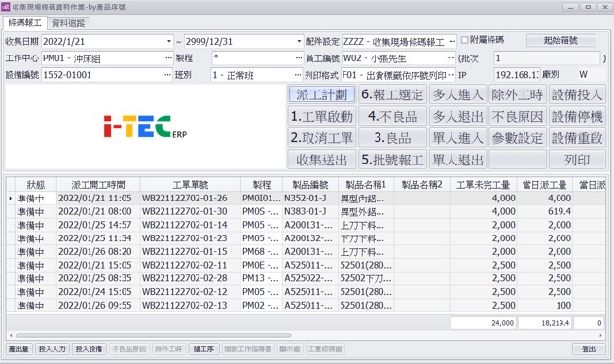614x364 pixels.
Task: Click the 設備編號 1552-01001 lookup ellipsis
Action: tap(168, 75)
